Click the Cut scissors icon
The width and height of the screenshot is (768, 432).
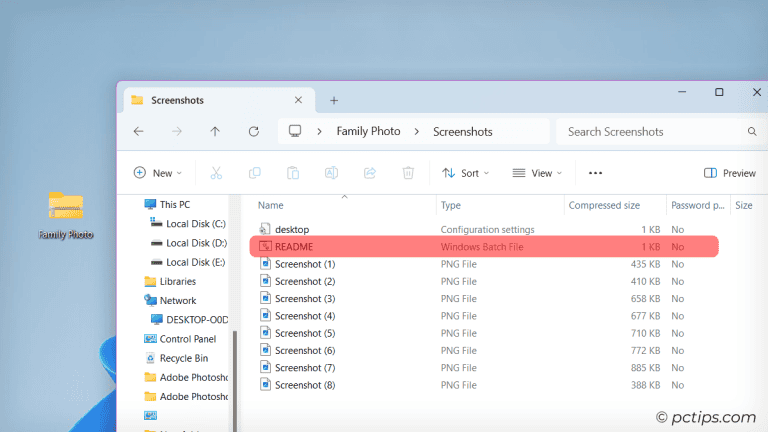[216, 173]
